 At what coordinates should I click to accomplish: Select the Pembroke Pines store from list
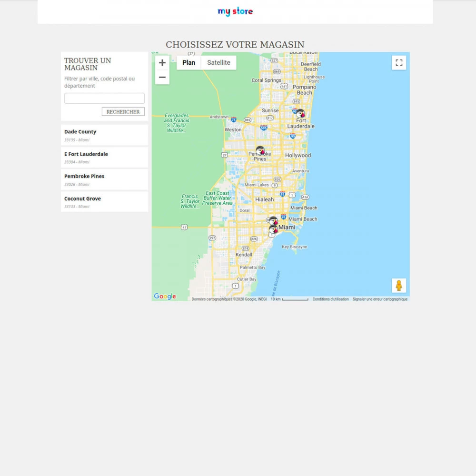(104, 179)
